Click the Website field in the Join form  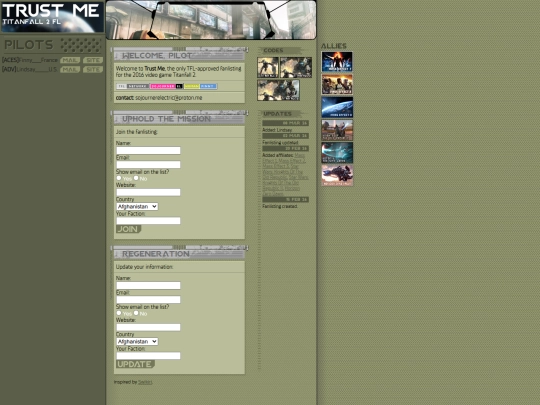click(x=148, y=192)
